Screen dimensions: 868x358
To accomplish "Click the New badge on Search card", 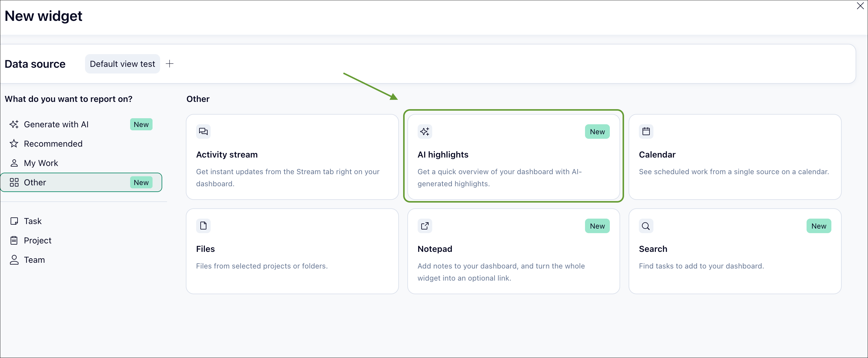I will click(818, 226).
